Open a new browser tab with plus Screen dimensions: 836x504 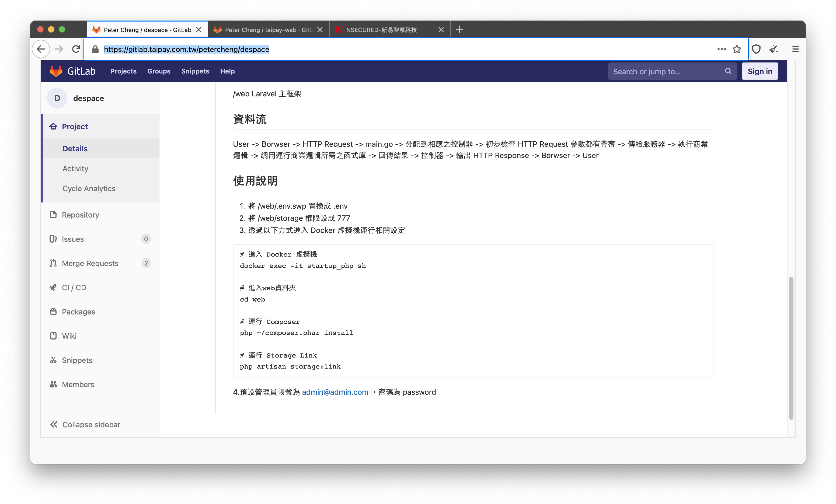point(459,30)
